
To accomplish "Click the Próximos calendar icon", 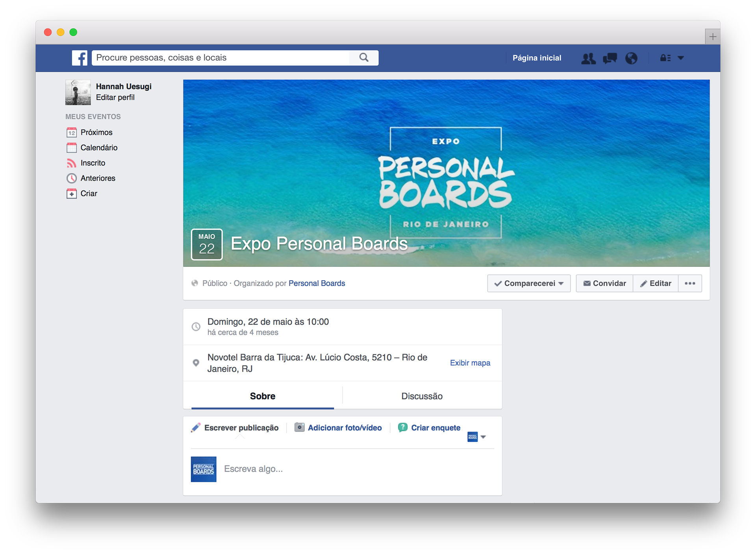I will (x=71, y=132).
